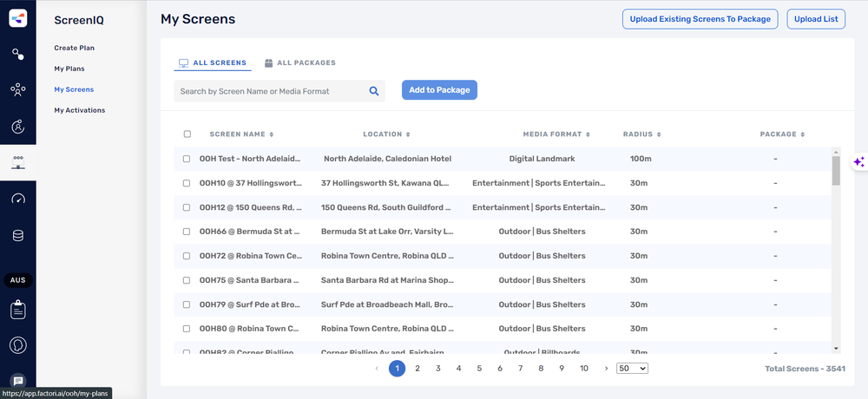
Task: Click Upload Existing Screens To Package button
Action: pyautogui.click(x=700, y=19)
